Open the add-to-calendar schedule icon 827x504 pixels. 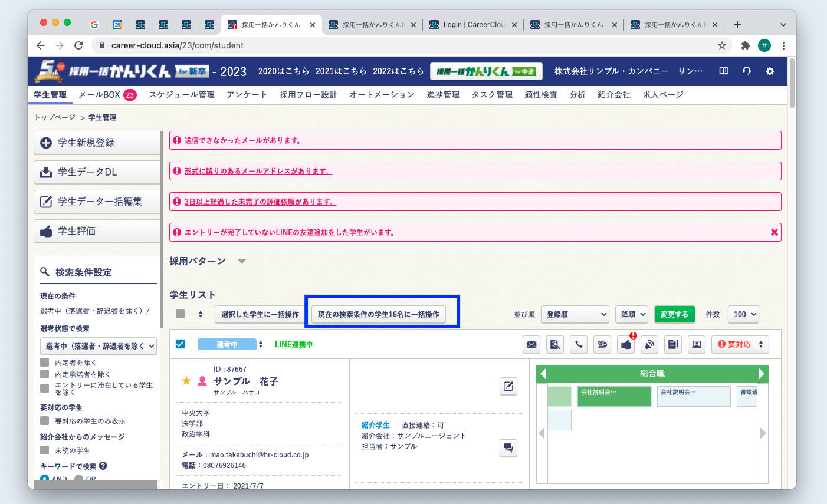pos(602,344)
